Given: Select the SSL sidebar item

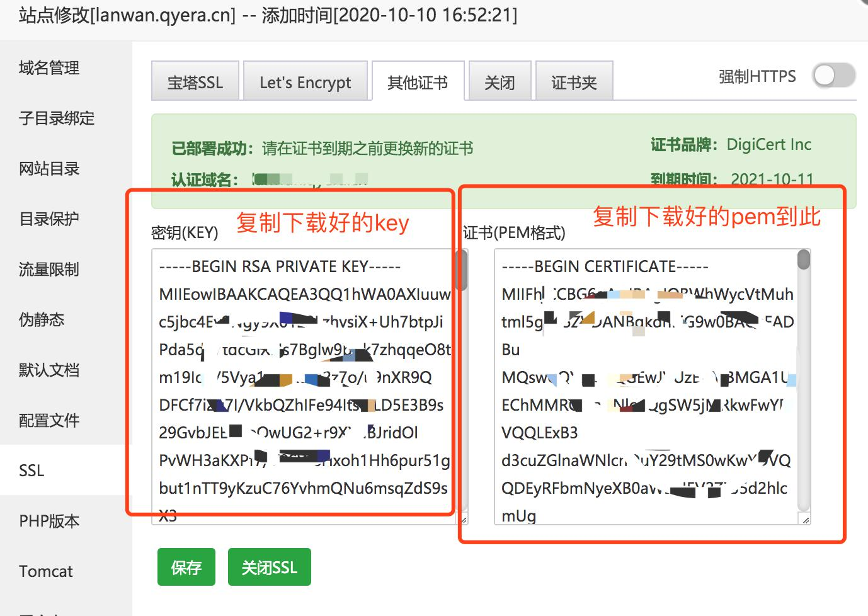Looking at the screenshot, I should [x=66, y=470].
